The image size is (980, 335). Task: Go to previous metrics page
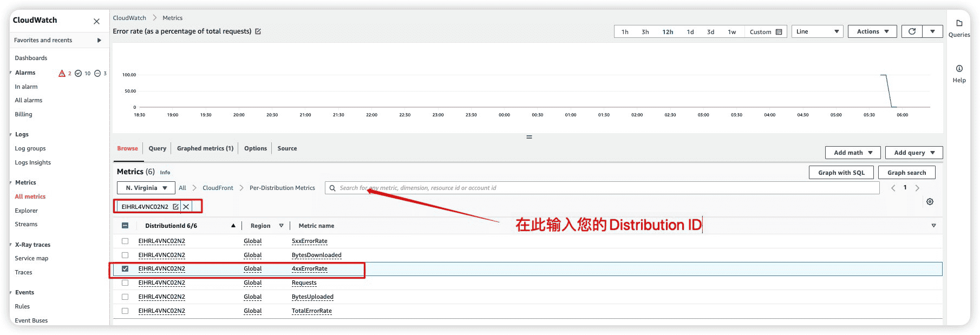point(893,188)
